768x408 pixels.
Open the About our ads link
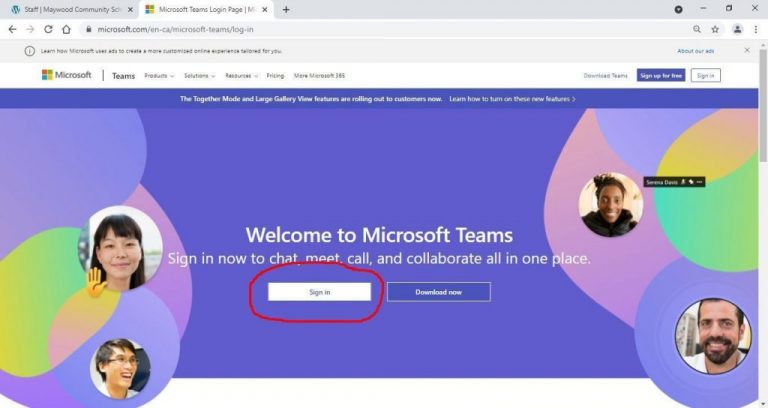coord(694,50)
